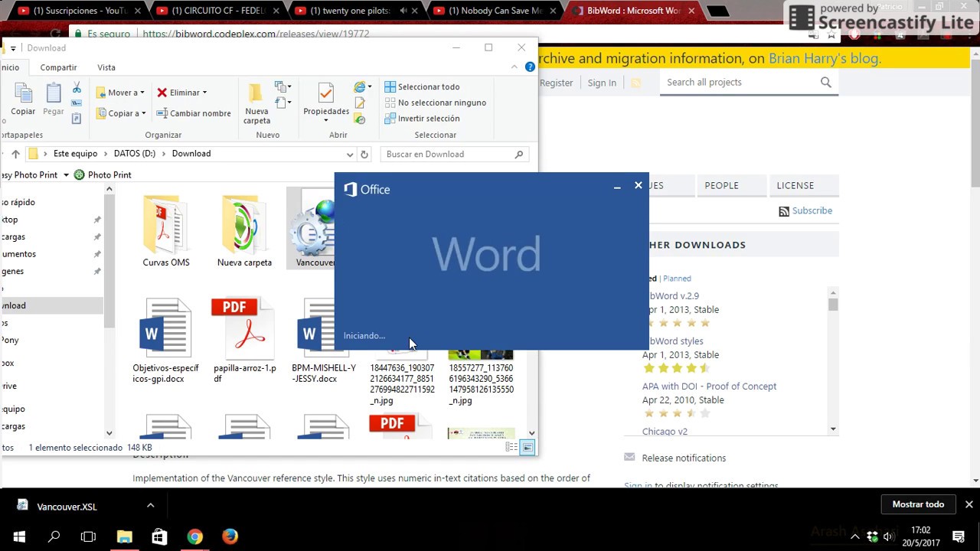Click Register link on CodePlex
The width and height of the screenshot is (980, 551).
[x=557, y=83]
